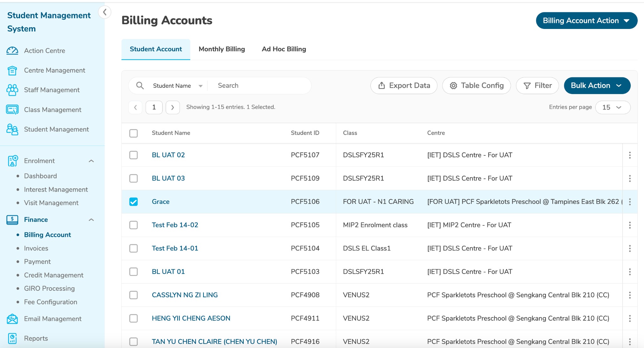Image resolution: width=644 pixels, height=348 pixels.
Task: Uncheck the checkbox for Grace
Action: click(134, 202)
